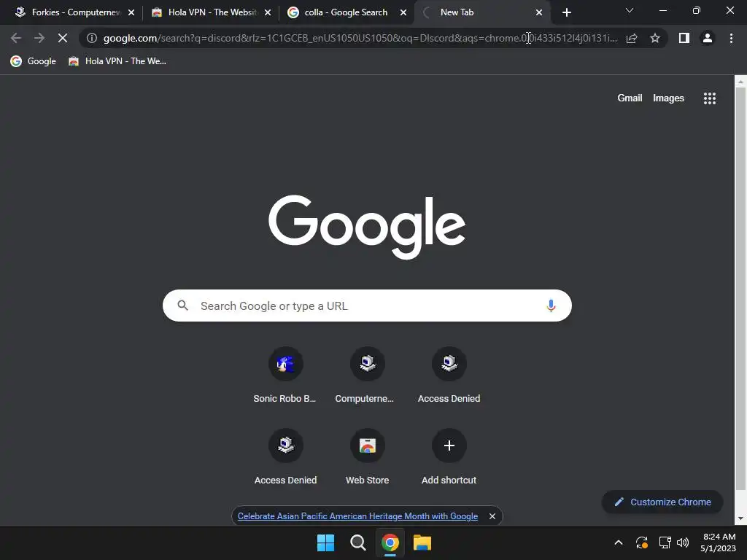Open Chrome icon in the taskbar
The height and width of the screenshot is (560, 747).
coord(390,542)
